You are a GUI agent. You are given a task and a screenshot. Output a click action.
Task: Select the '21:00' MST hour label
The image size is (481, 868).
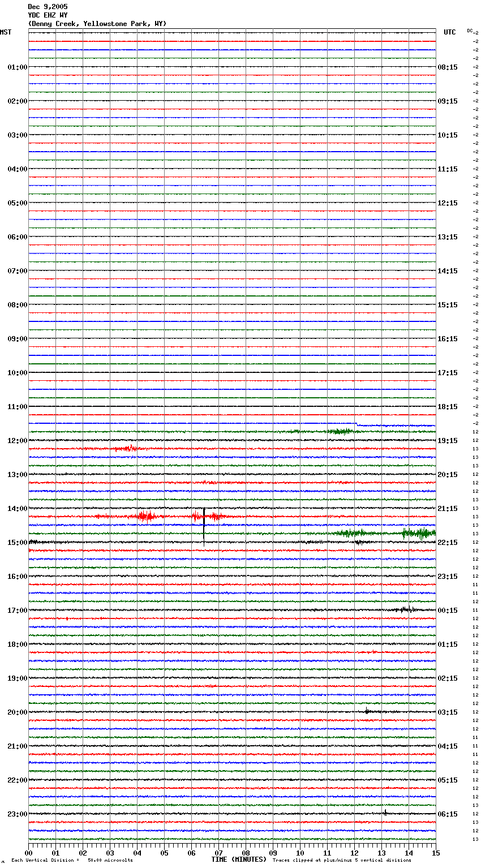pos(18,746)
